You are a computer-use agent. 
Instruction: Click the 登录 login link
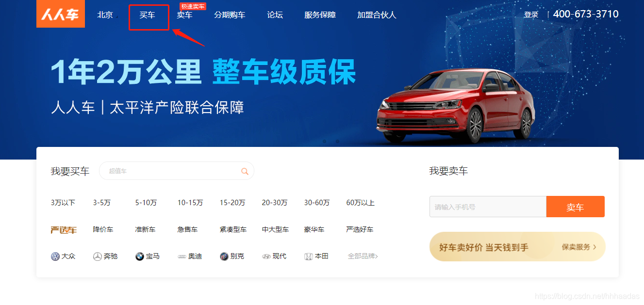pos(531,15)
